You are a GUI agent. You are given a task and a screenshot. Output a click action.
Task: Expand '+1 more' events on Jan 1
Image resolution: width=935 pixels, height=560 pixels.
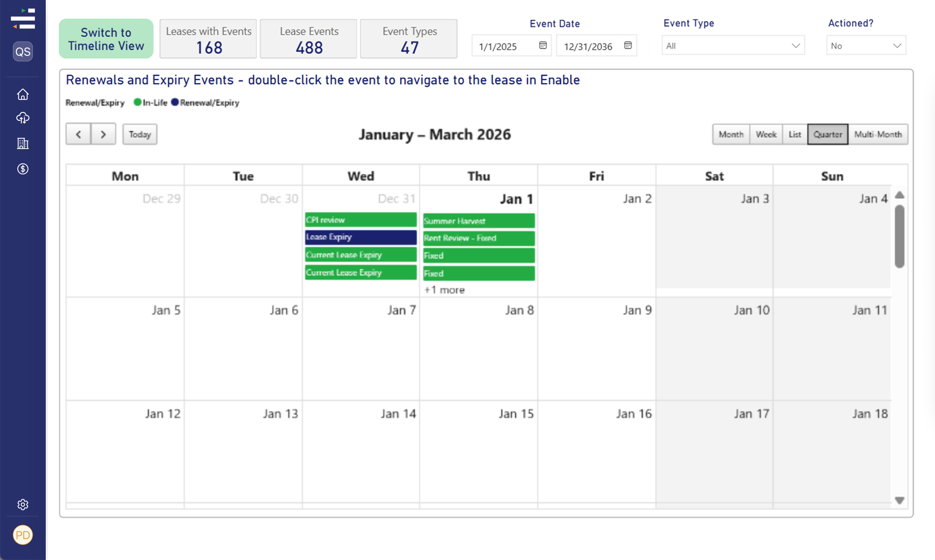(444, 290)
